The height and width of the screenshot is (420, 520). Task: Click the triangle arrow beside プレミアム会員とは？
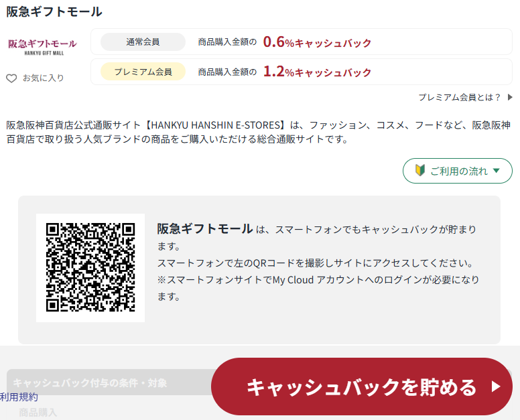[510, 97]
